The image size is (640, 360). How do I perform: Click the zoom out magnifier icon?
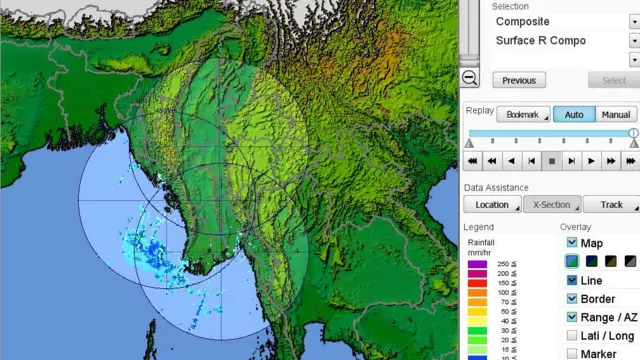(470, 78)
